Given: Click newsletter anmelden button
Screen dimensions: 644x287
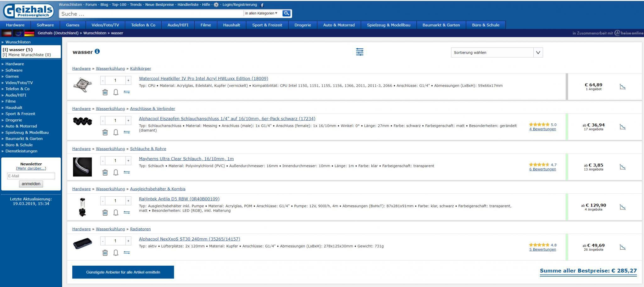Looking at the screenshot, I should [31, 184].
